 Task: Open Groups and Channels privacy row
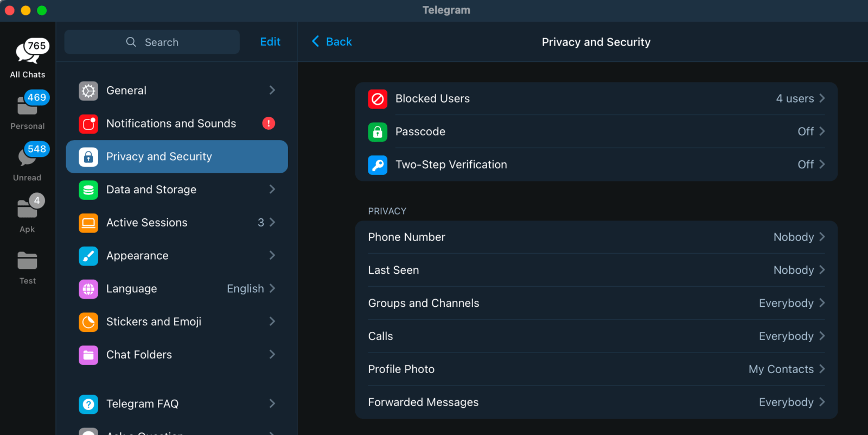(596, 304)
